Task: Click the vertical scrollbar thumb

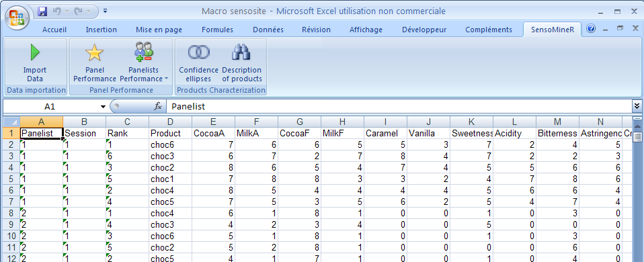Action: coord(637,136)
